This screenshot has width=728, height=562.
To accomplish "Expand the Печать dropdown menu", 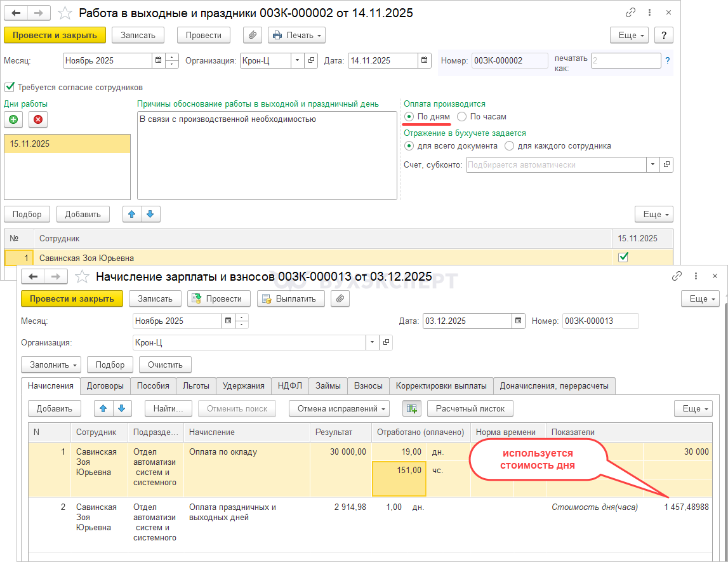I will [297, 35].
